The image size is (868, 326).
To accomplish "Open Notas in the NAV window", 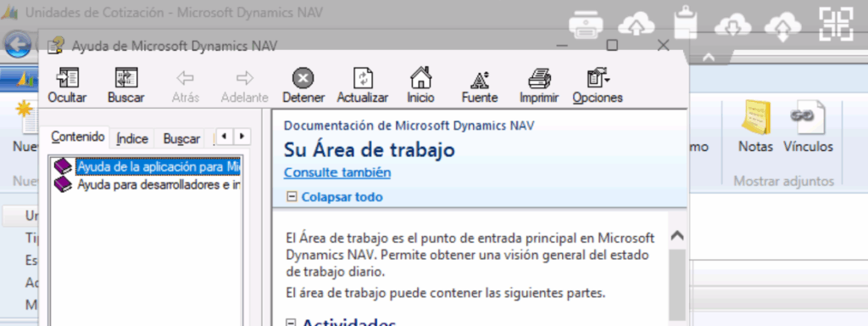I will pos(755,126).
